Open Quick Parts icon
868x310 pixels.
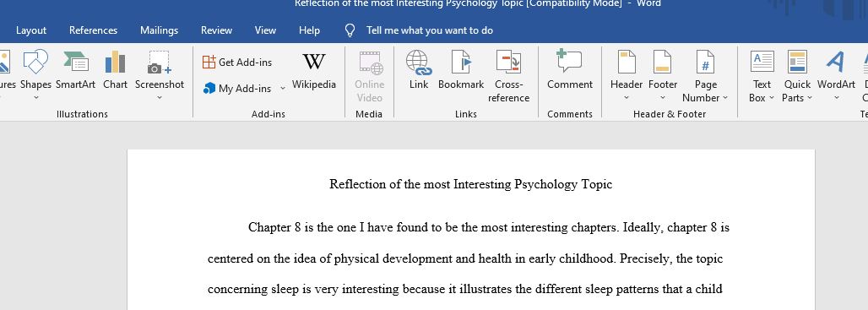(x=797, y=62)
